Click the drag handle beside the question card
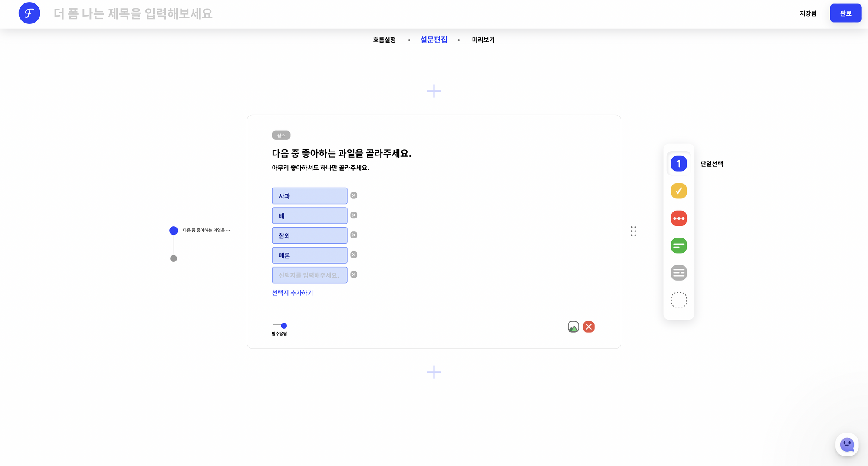The width and height of the screenshot is (868, 466). pos(633,231)
